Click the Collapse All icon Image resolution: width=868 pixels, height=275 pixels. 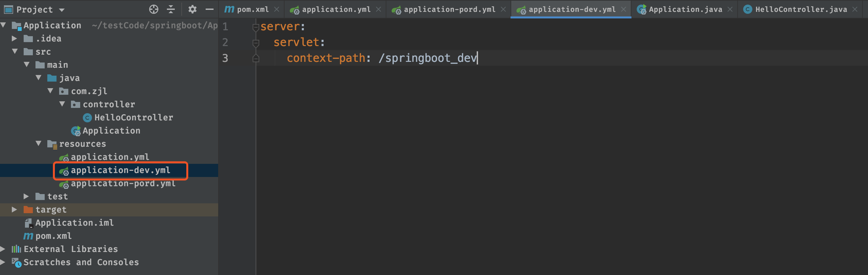171,9
